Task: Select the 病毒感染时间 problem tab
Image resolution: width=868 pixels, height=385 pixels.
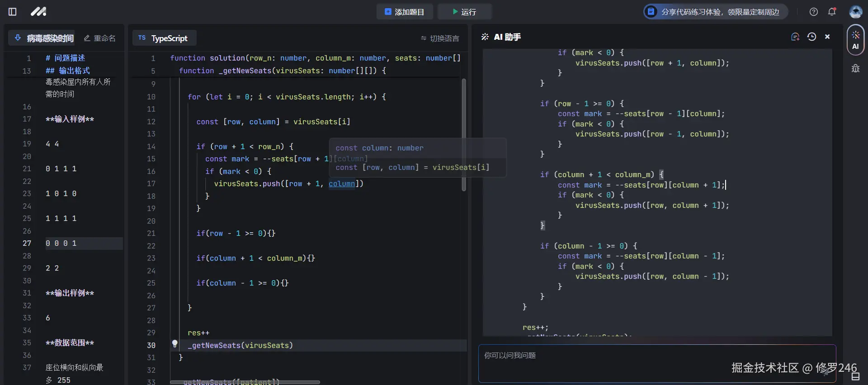Action: coord(44,38)
